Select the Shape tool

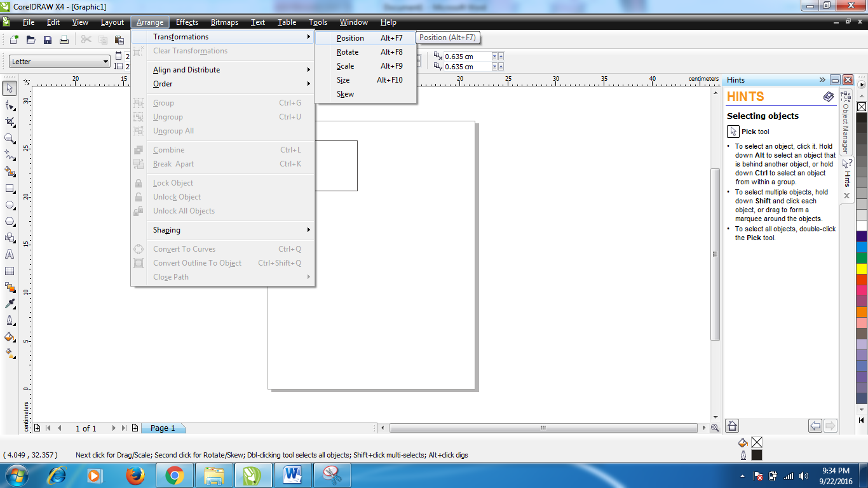[9, 106]
